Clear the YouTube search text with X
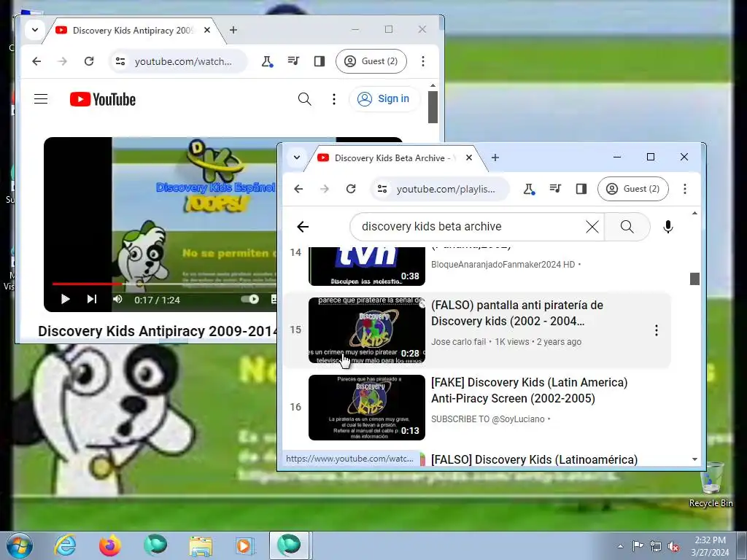 point(592,227)
